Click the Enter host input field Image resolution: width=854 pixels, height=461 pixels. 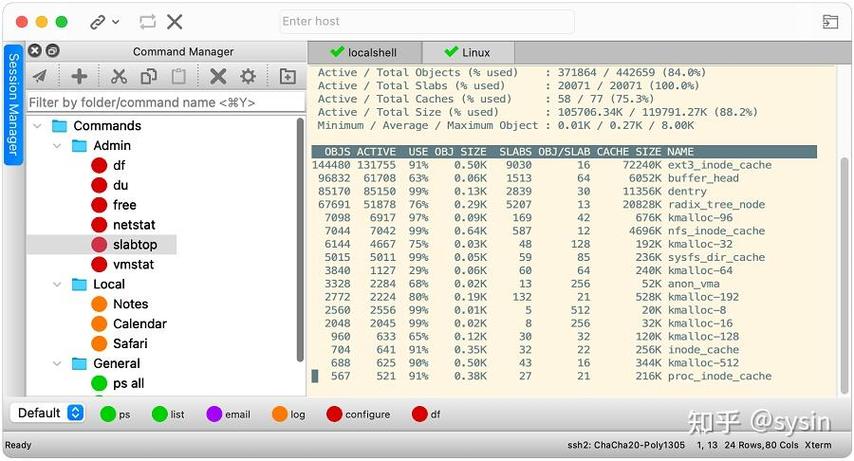[427, 22]
